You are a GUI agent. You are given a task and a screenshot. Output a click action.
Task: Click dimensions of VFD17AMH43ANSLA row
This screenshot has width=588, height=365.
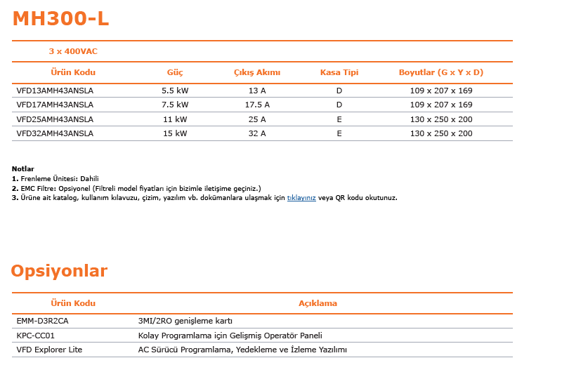coord(441,105)
